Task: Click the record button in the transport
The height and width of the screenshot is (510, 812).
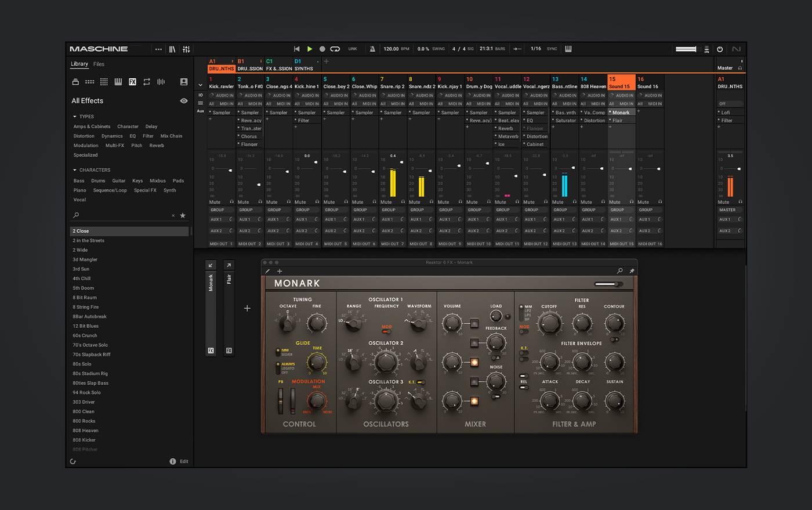Action: [x=322, y=49]
